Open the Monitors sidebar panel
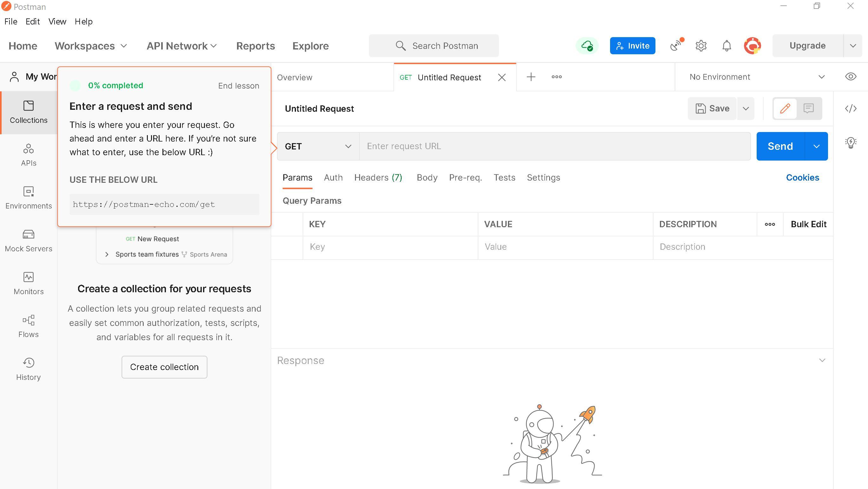868x489 pixels. point(28,283)
